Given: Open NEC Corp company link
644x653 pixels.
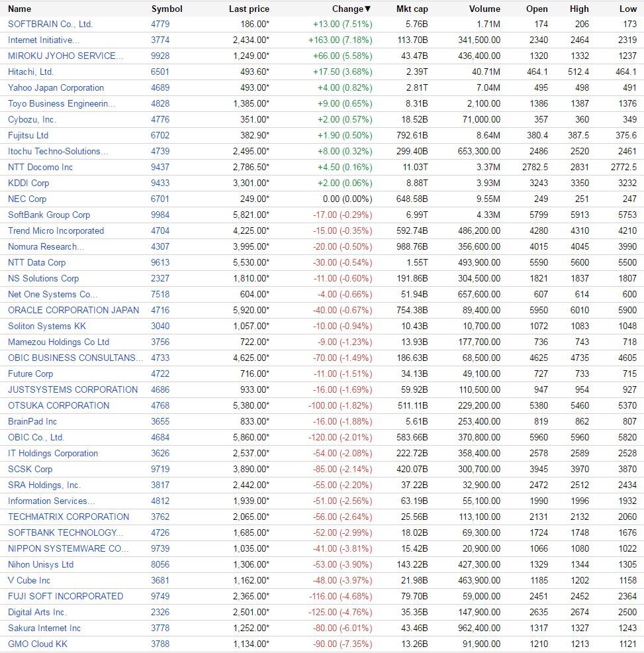Looking at the screenshot, I should point(27,199).
